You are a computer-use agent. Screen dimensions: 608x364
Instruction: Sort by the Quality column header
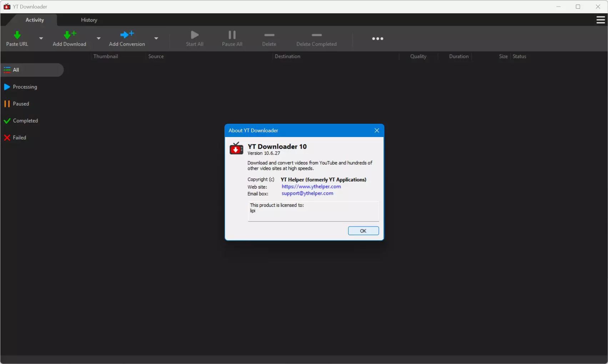[x=418, y=56]
